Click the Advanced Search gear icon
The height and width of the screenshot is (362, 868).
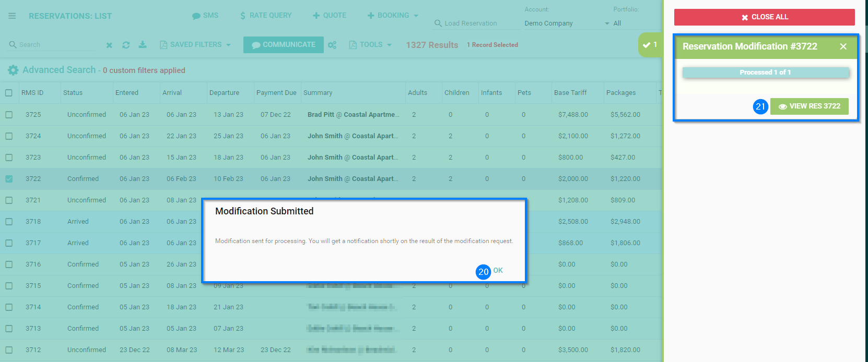(13, 70)
